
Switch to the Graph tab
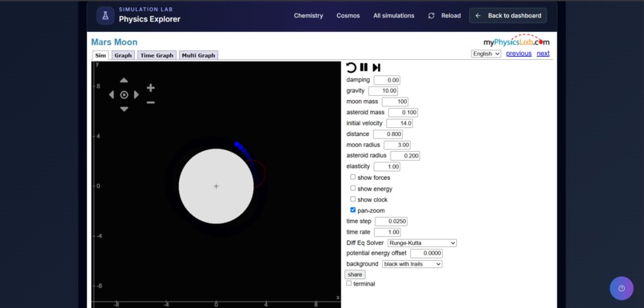[123, 55]
